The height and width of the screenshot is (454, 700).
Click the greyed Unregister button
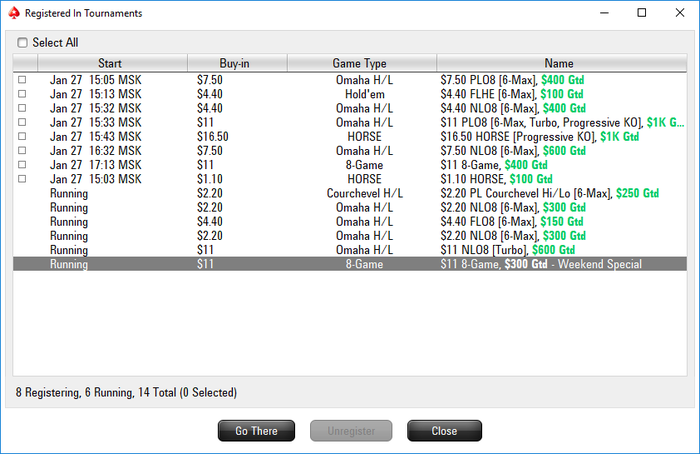click(x=351, y=431)
